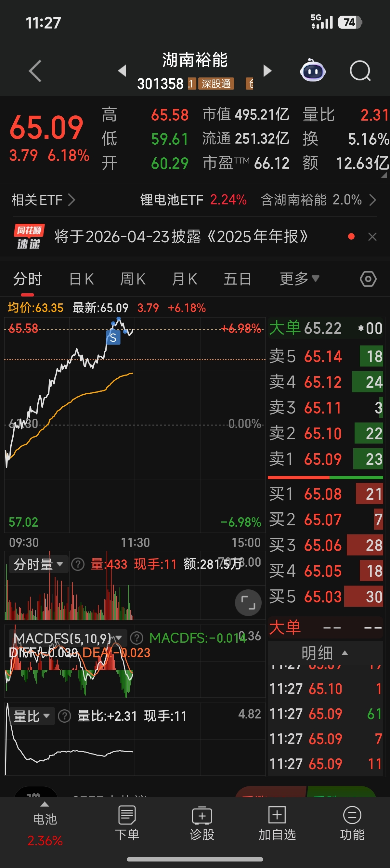This screenshot has width=390, height=868.
Task: Open 锂电池ETF 2.24% link
Action: 193,200
